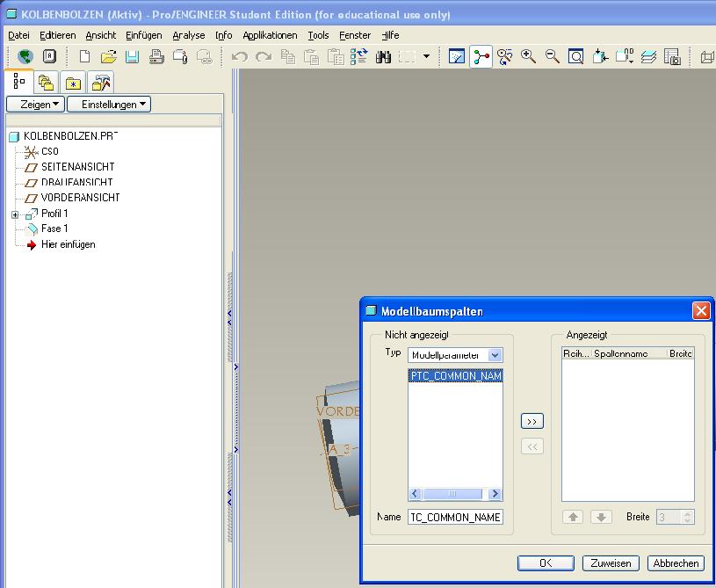Click the Spaltenname column header
Image resolution: width=716 pixels, height=588 pixels.
[629, 353]
